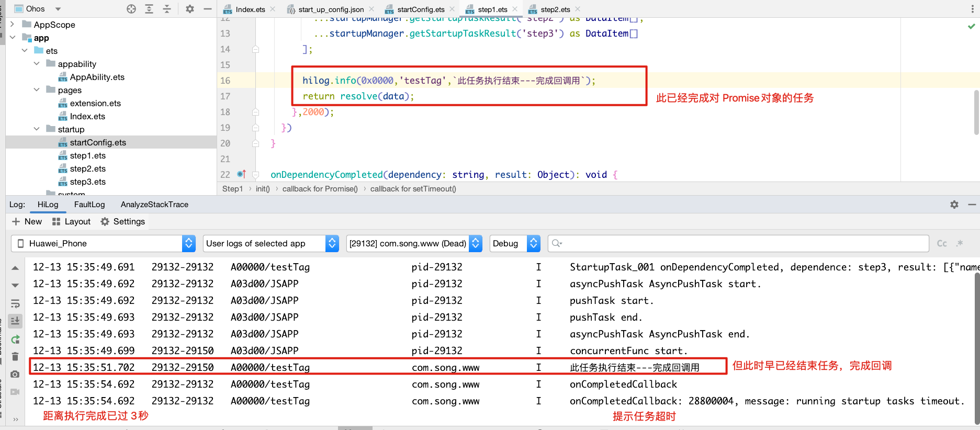This screenshot has height=430, width=980.
Task: Open the AnalyzeStackTrace tab
Action: [154, 205]
